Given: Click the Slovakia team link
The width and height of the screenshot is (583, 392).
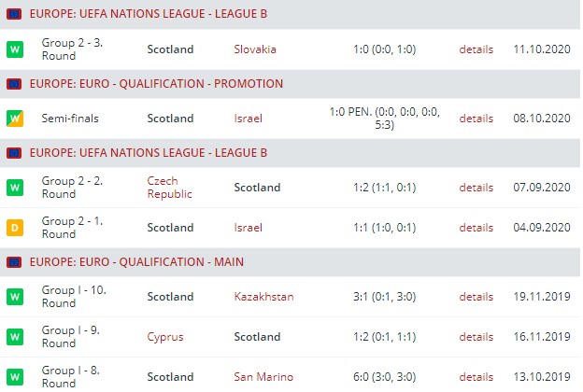Looking at the screenshot, I should (255, 49).
